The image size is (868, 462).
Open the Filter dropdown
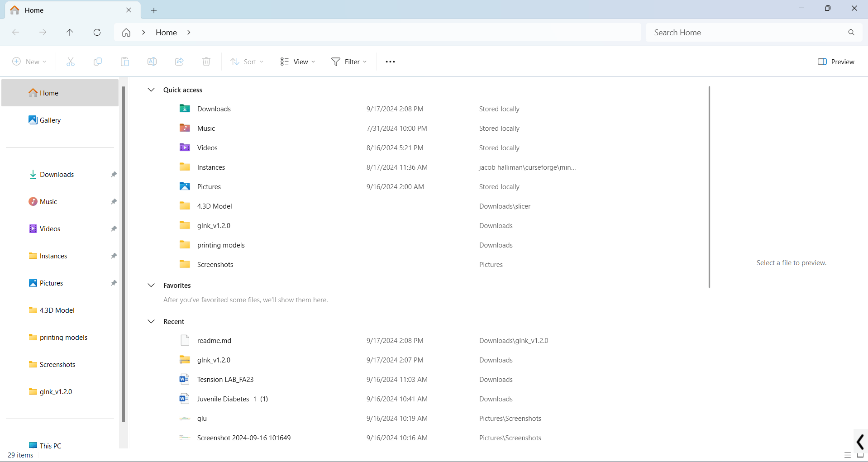tap(349, 62)
